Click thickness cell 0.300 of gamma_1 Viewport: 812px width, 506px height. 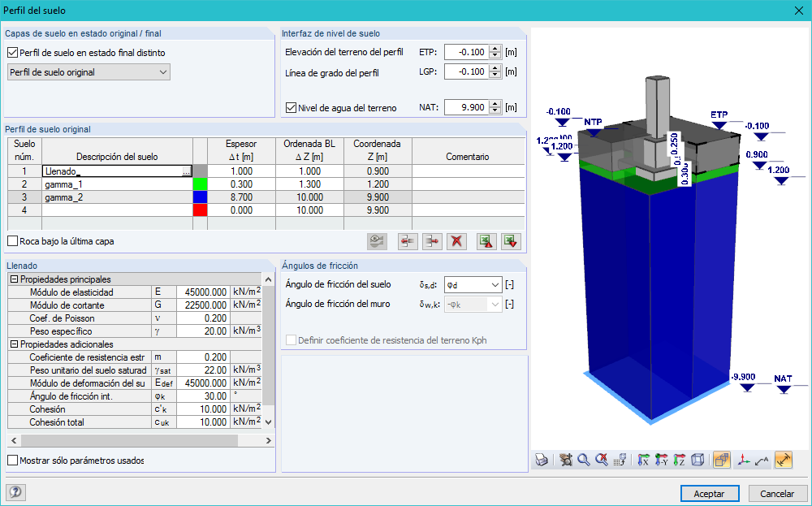click(x=241, y=184)
